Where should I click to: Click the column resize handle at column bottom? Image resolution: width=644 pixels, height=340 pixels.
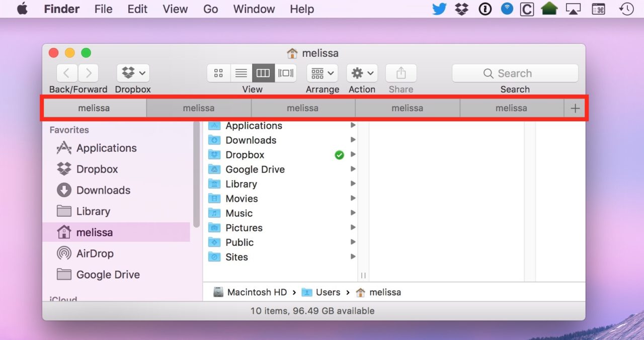363,275
